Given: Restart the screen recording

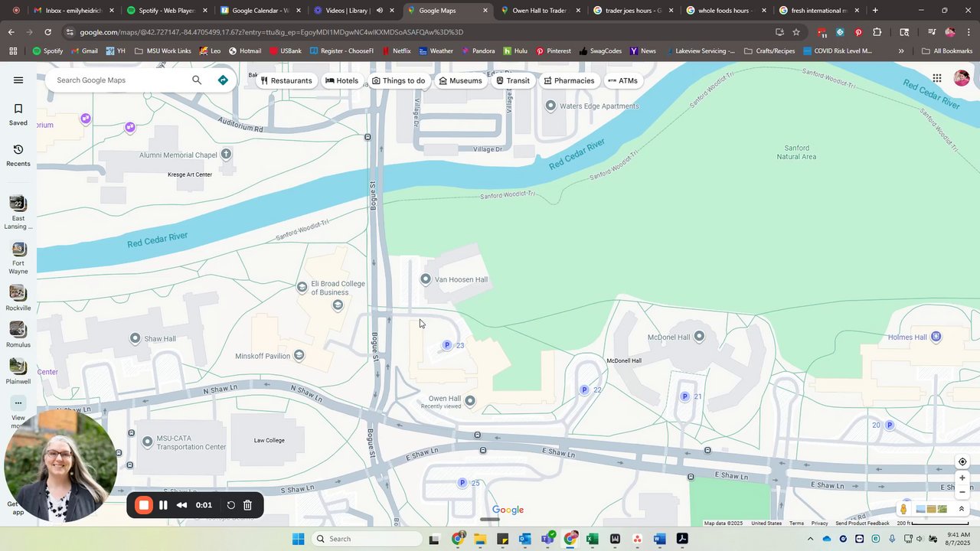Looking at the screenshot, I should pyautogui.click(x=230, y=505).
